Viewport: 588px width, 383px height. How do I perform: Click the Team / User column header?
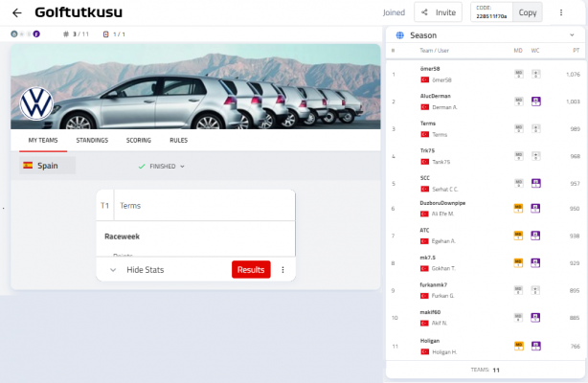(434, 50)
